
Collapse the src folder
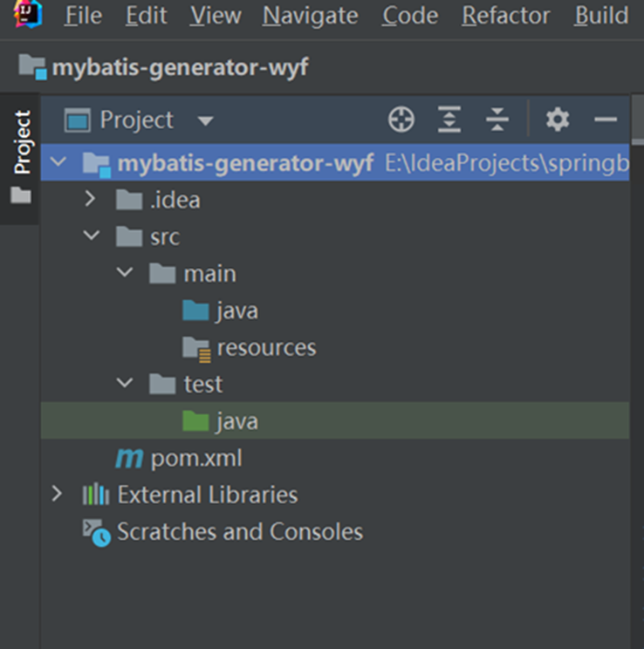pyautogui.click(x=92, y=236)
